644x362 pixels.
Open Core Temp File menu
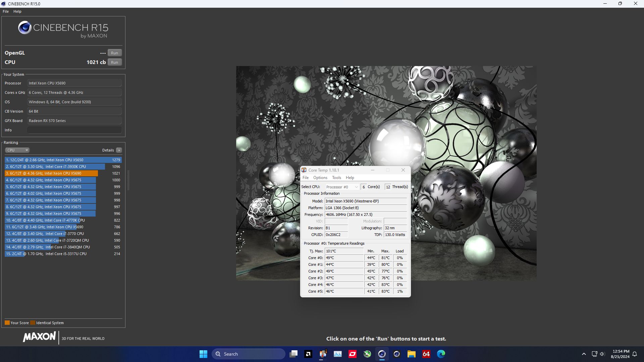[306, 178]
